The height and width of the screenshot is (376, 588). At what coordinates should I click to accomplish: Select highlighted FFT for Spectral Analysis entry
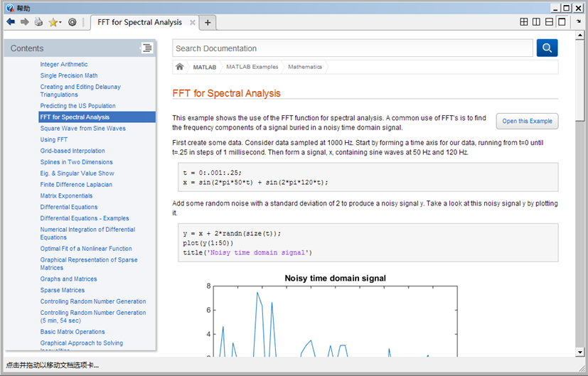[x=97, y=117]
